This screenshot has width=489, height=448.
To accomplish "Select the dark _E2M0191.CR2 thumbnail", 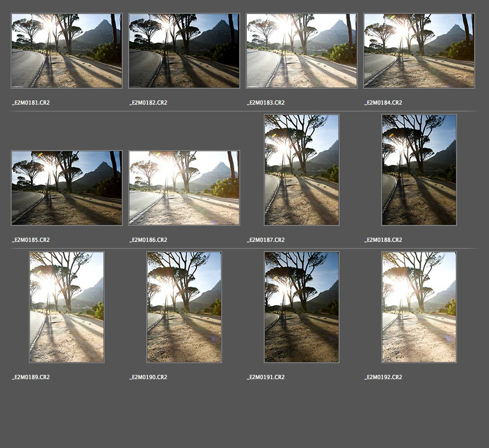I will click(x=302, y=307).
